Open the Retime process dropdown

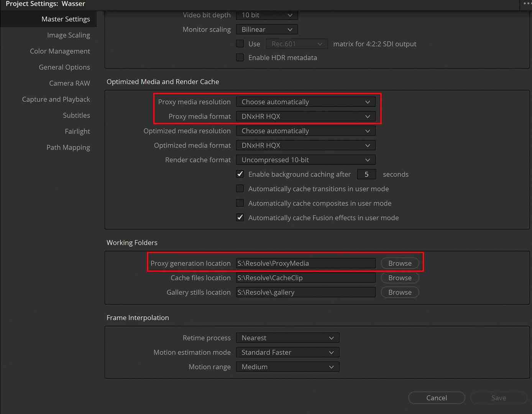287,338
